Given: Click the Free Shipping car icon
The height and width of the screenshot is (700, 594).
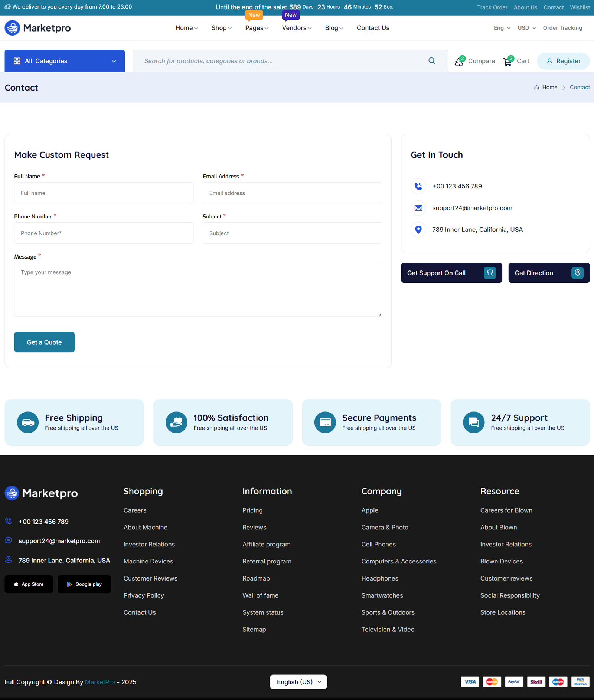Looking at the screenshot, I should click(x=28, y=422).
